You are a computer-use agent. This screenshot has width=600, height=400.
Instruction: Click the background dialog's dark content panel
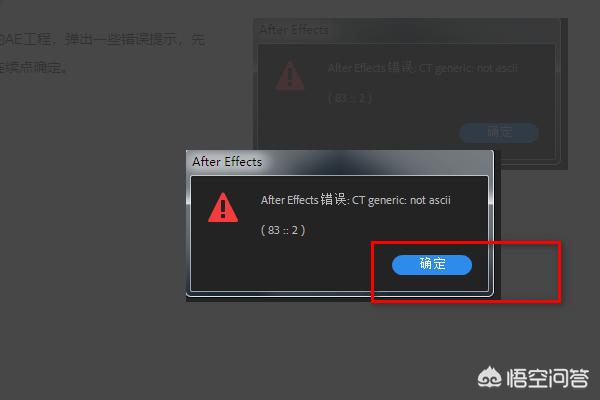click(407, 102)
